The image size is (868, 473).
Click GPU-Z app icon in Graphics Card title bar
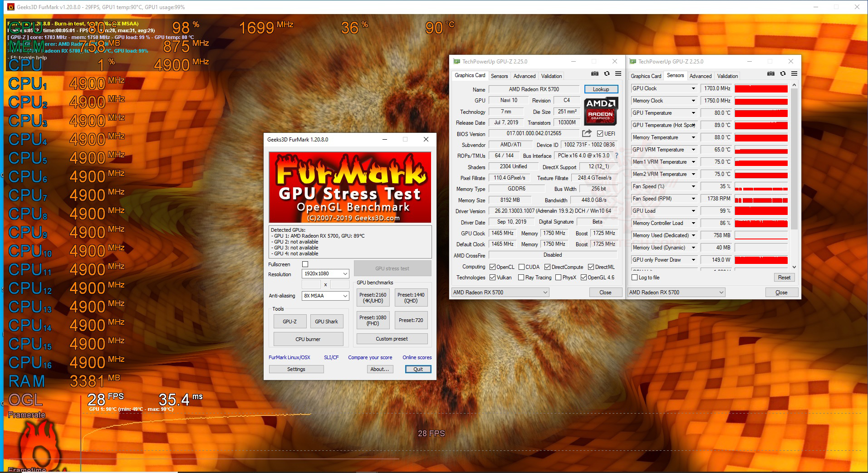click(456, 61)
